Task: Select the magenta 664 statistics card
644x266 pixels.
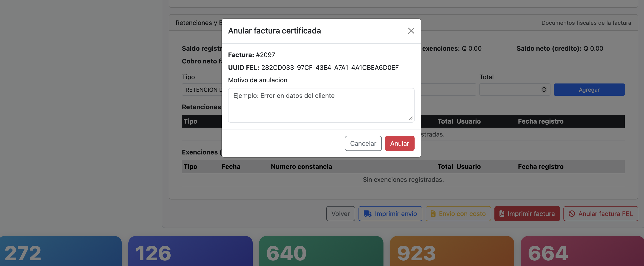Action: [x=583, y=251]
